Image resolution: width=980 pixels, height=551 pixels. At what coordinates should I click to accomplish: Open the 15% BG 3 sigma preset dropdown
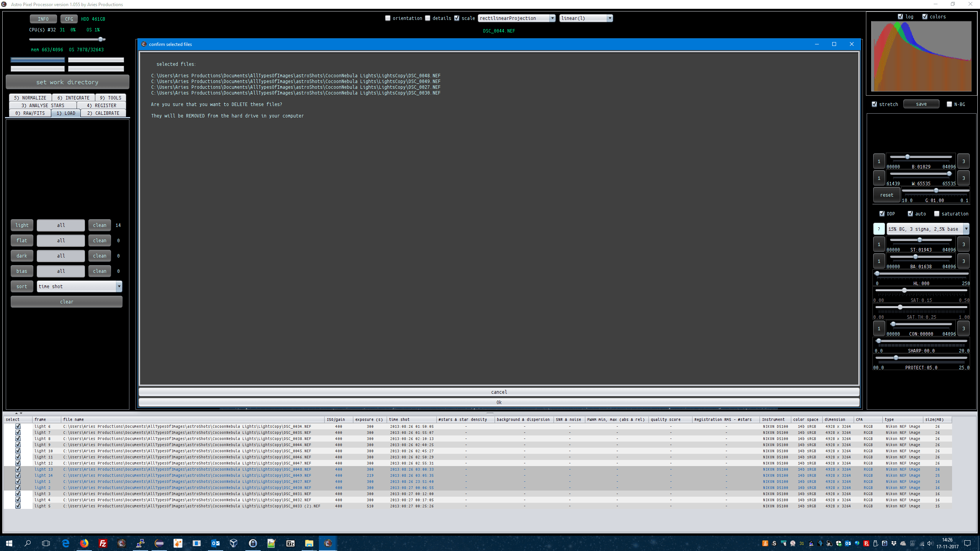pyautogui.click(x=966, y=229)
